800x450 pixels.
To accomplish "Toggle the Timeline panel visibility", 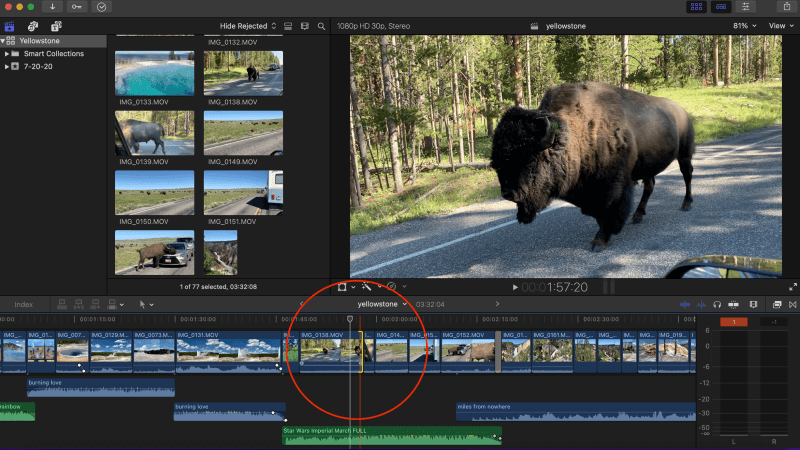I will pyautogui.click(x=721, y=7).
